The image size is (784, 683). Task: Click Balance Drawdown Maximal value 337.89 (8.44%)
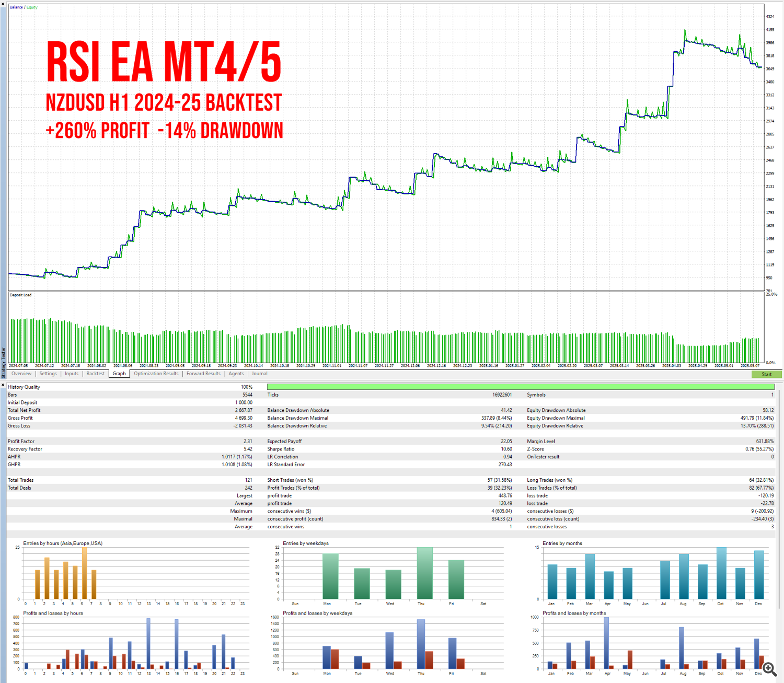[497, 418]
